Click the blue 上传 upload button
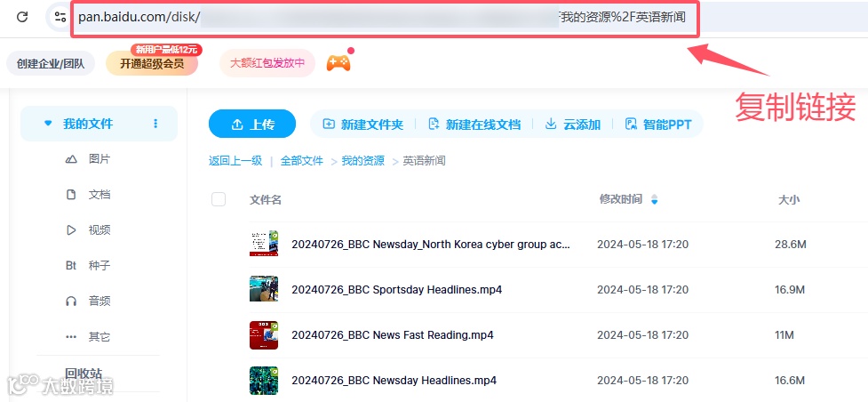868x402 pixels. (252, 124)
